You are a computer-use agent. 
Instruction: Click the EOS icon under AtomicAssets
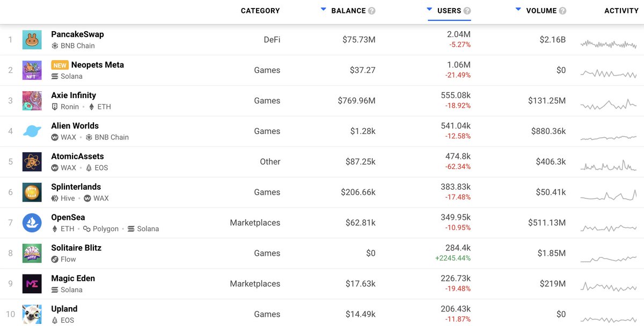[x=89, y=168]
